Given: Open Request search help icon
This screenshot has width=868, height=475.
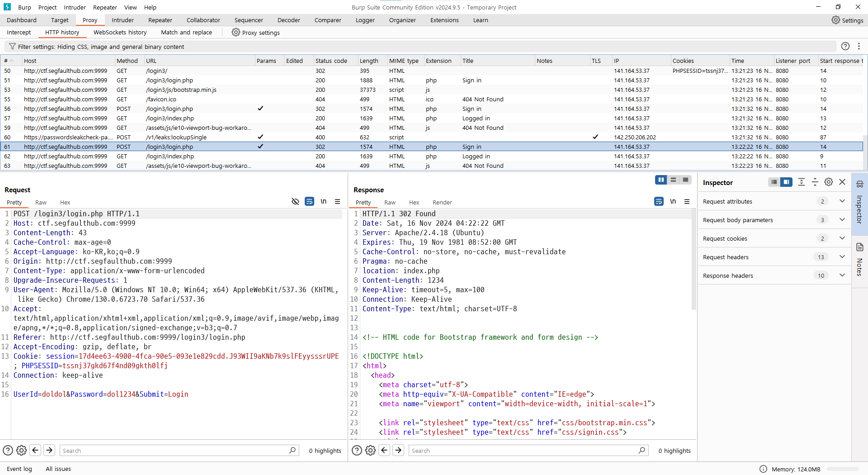Looking at the screenshot, I should coord(8,450).
